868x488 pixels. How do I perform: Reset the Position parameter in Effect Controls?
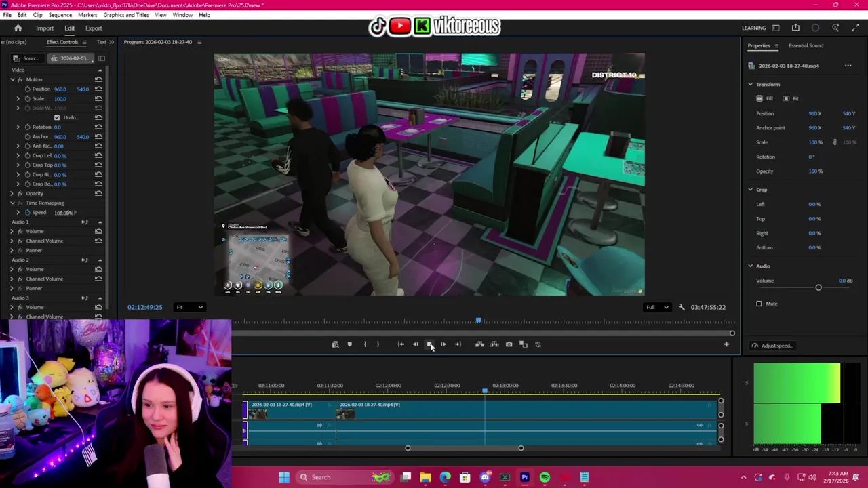point(98,89)
